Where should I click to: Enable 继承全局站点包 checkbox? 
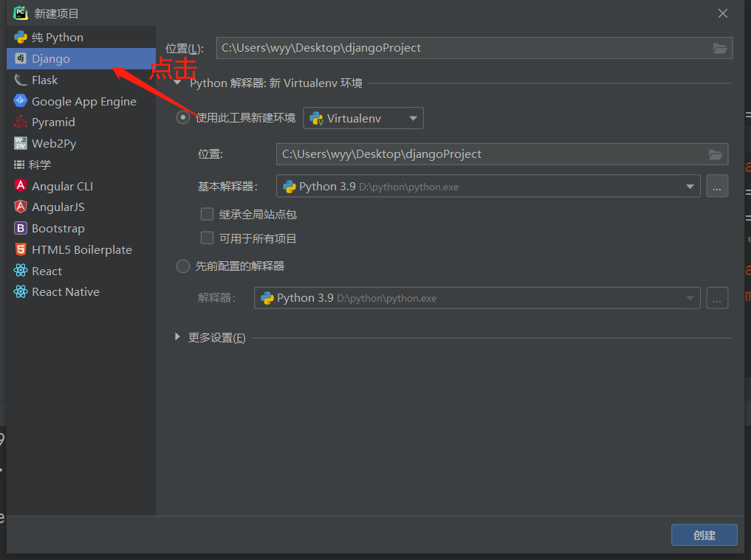(207, 215)
